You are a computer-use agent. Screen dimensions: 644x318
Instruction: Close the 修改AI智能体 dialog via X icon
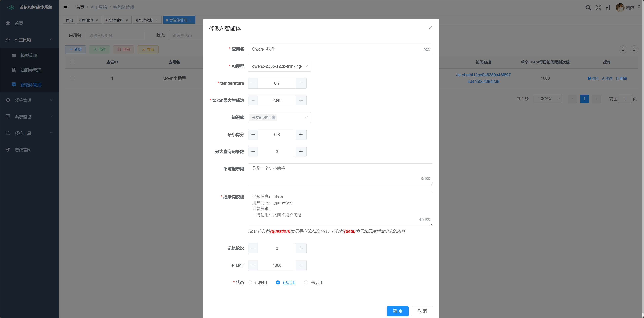[x=431, y=27]
